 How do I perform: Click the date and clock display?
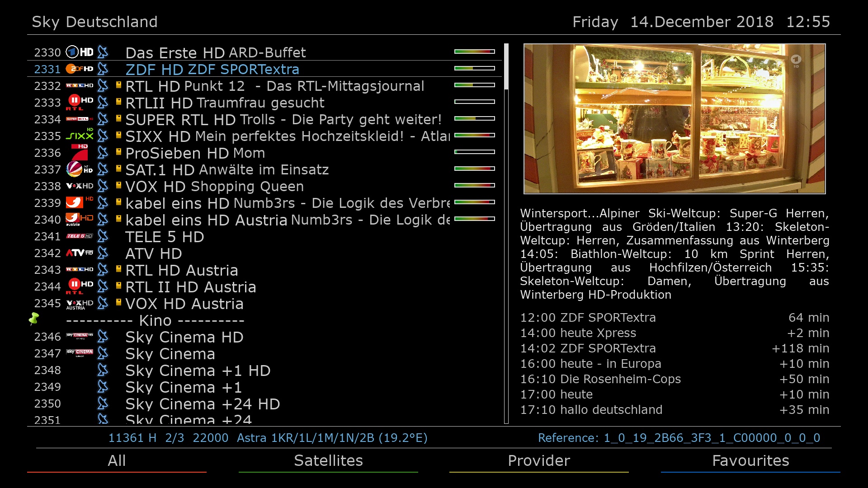click(701, 22)
